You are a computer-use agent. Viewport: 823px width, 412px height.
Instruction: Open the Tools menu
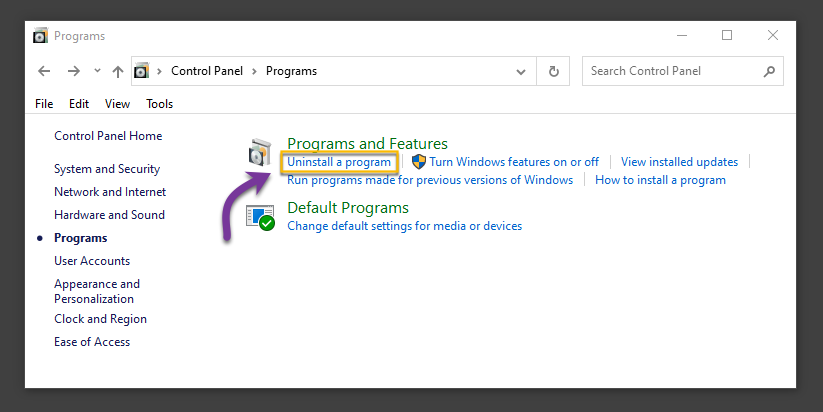[160, 104]
